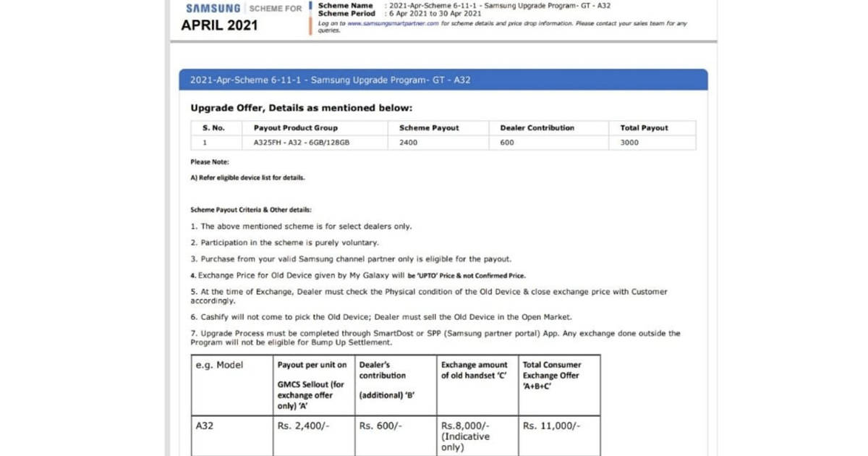This screenshot has height=456, width=868.
Task: Click the 3000 total payout value
Action: point(629,143)
